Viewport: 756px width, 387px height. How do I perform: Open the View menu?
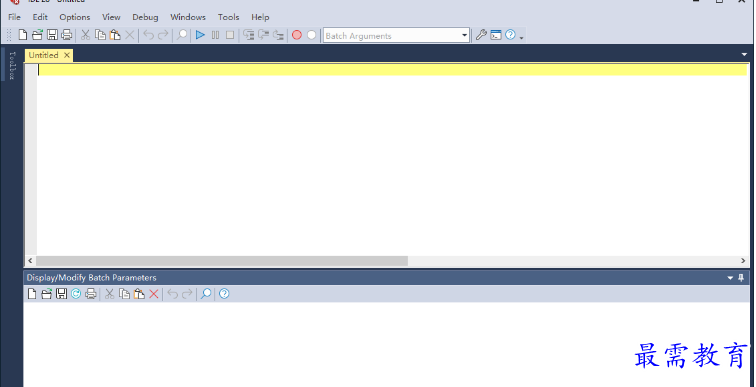click(111, 17)
